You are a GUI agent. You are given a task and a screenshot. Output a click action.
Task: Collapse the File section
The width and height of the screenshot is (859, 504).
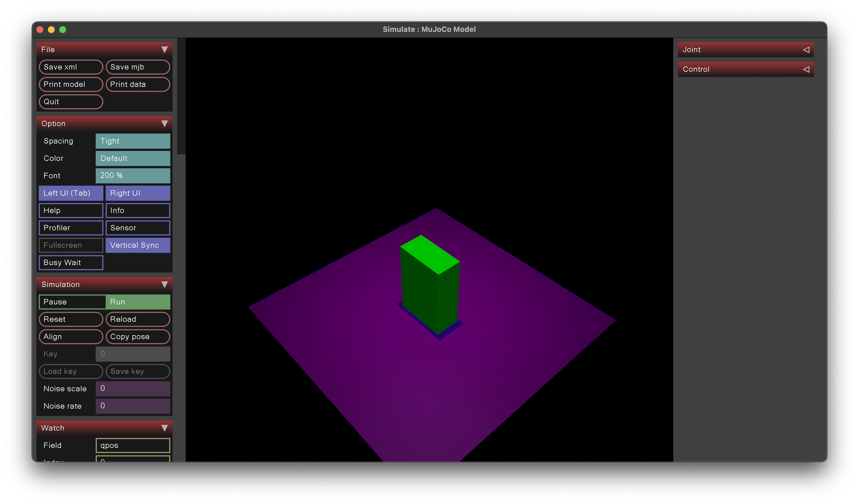[165, 50]
